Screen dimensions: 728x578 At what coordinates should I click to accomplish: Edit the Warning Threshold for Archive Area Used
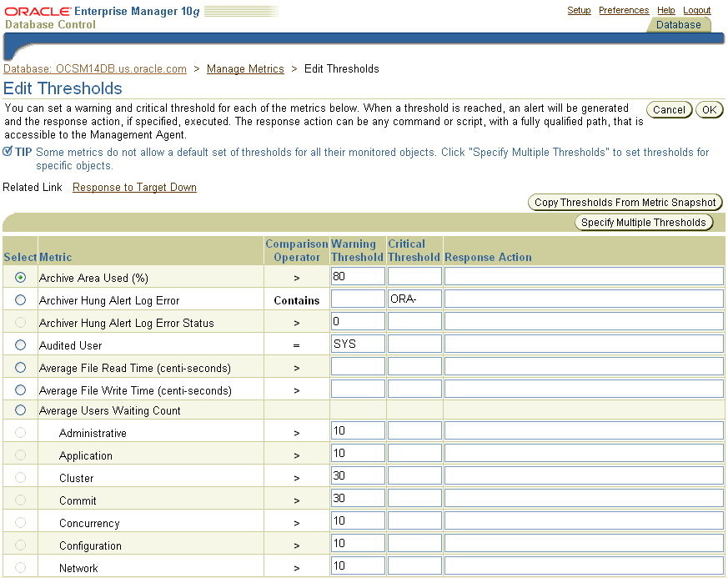pyautogui.click(x=357, y=276)
